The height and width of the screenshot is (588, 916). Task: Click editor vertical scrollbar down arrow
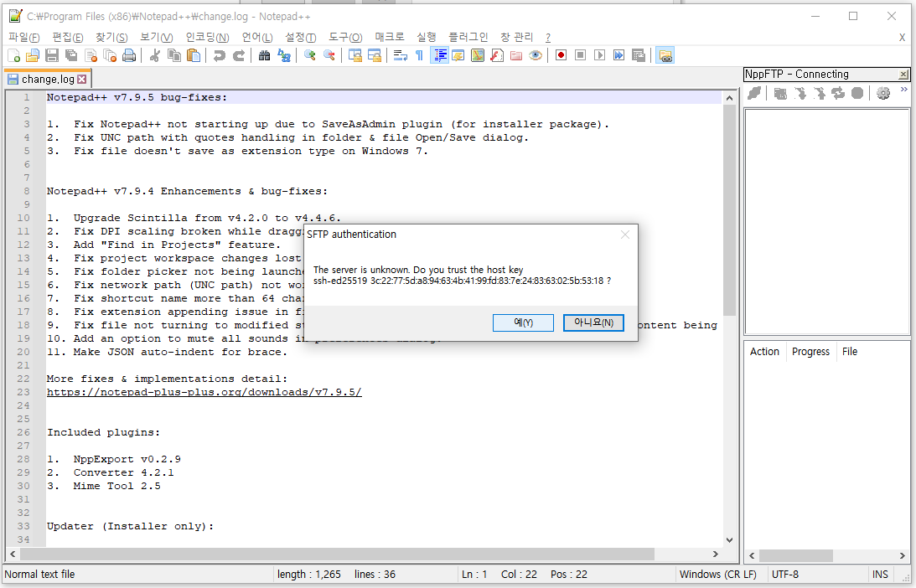[x=729, y=540]
